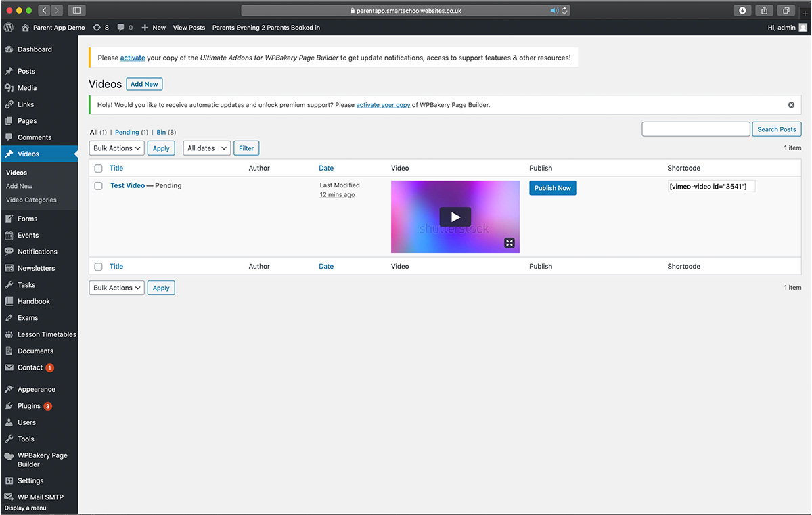
Task: Click the Safari share icon
Action: tap(765, 10)
